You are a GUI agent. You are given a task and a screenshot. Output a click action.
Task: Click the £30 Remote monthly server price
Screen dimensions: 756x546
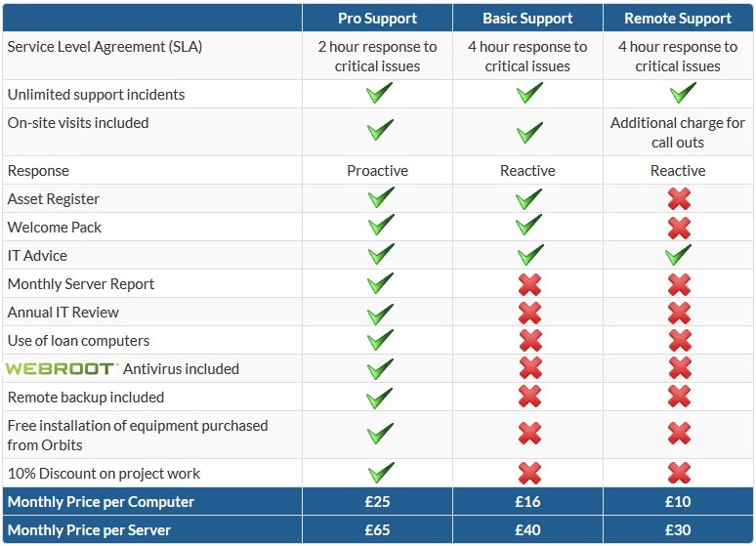(678, 530)
